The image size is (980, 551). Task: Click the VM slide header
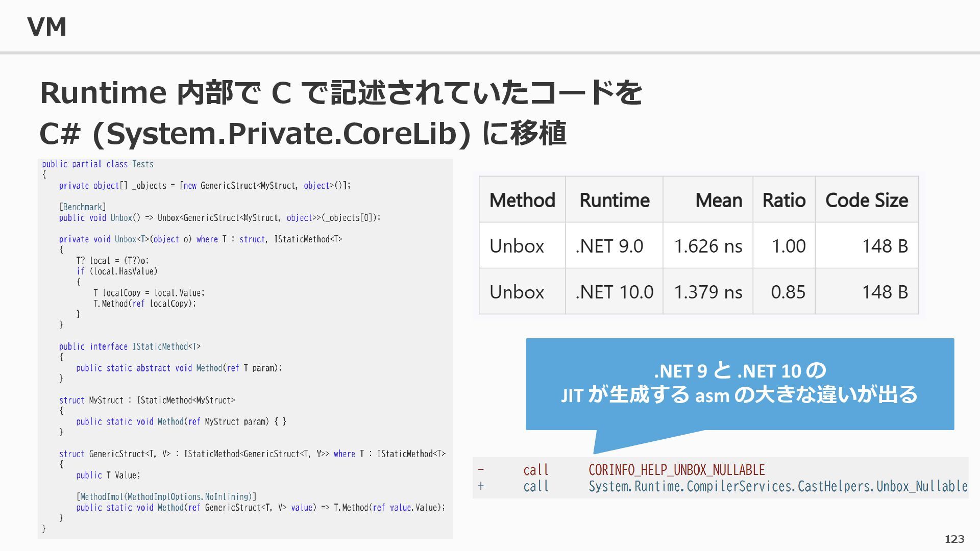[x=46, y=27]
